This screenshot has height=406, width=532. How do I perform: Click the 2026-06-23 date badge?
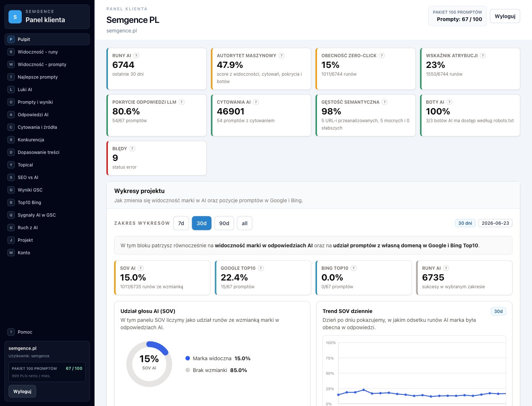pyautogui.click(x=495, y=223)
